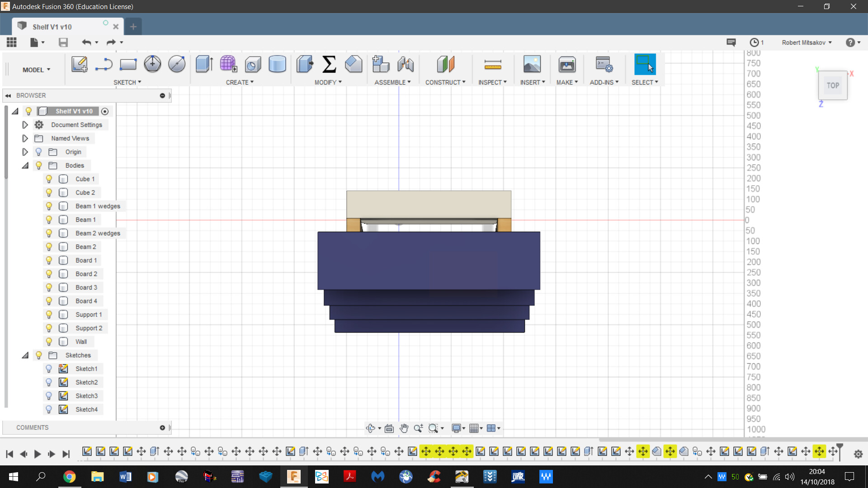This screenshot has width=868, height=488.
Task: Click the Look At navigation icon
Action: coord(389,428)
